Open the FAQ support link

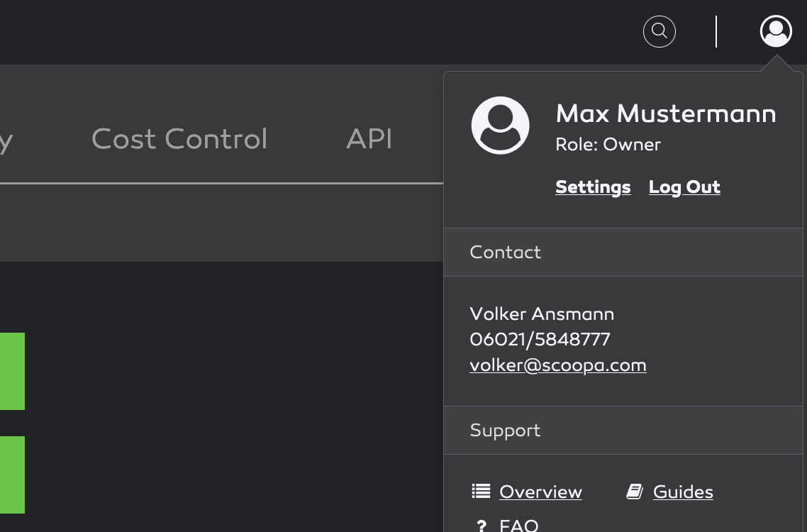coord(519,525)
